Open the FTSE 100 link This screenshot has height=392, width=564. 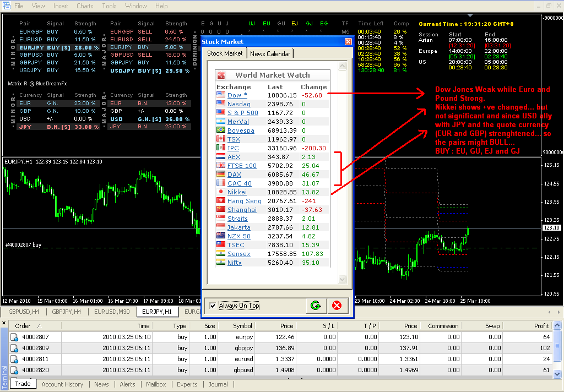pyautogui.click(x=242, y=166)
